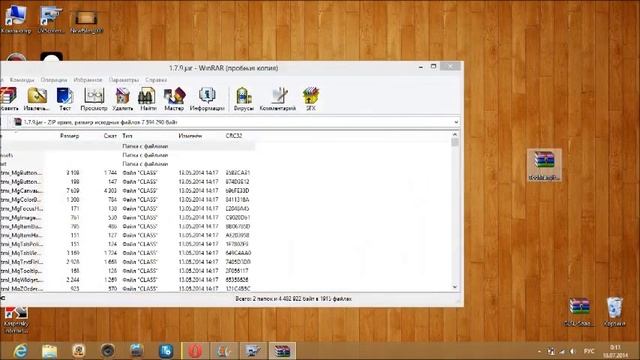
Task: Open the Справка menu
Action: (156, 80)
